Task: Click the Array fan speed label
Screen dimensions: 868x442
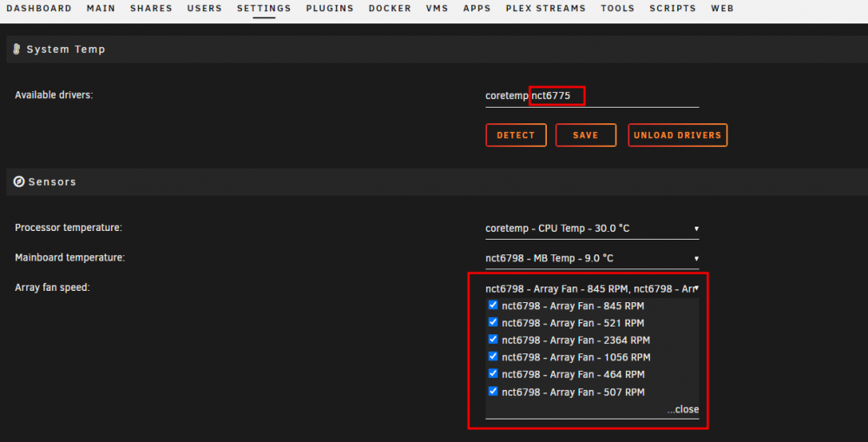Action: point(52,287)
